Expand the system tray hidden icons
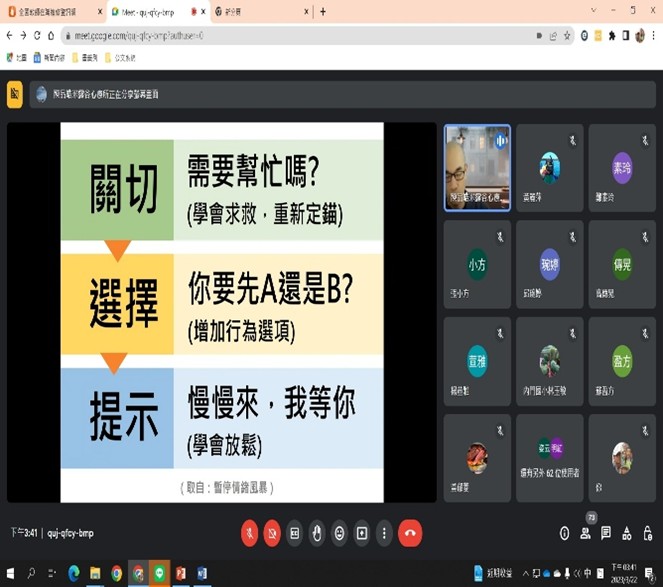Viewport: 663px width, 587px height. (x=526, y=573)
